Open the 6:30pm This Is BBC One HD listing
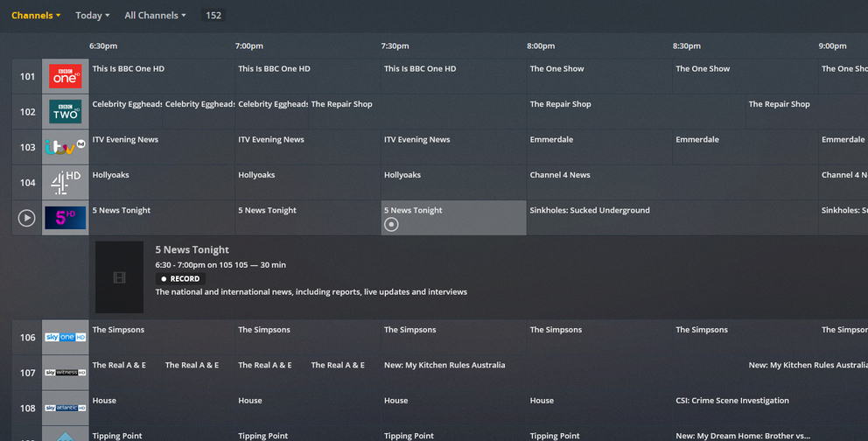868x441 pixels. 162,76
